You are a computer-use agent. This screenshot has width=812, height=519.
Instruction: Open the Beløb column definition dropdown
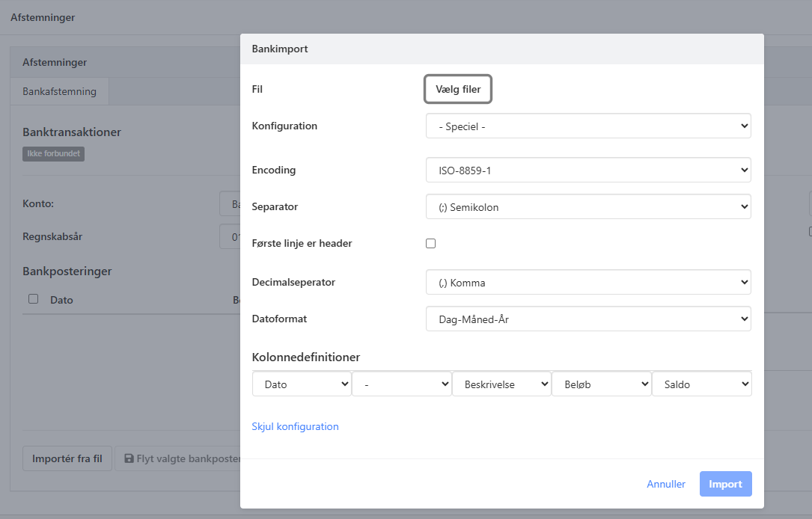pos(601,384)
